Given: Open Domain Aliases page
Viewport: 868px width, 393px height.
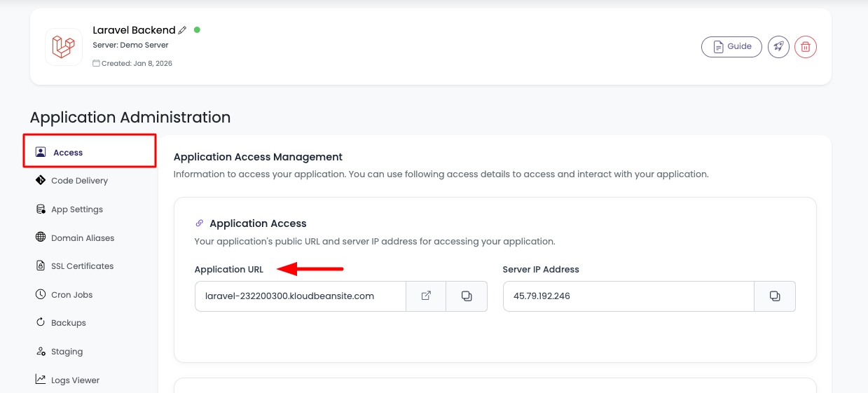Looking at the screenshot, I should 83,238.
